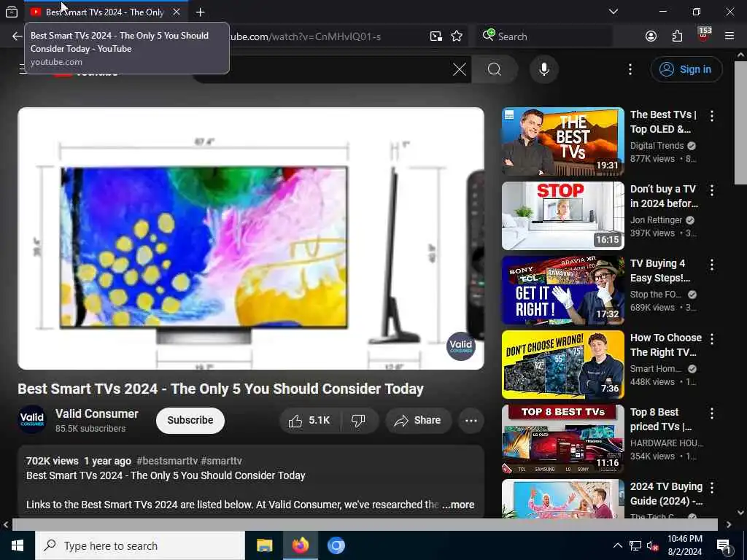The image size is (747, 560).
Task: Dislike the video with thumbs down
Action: point(358,421)
